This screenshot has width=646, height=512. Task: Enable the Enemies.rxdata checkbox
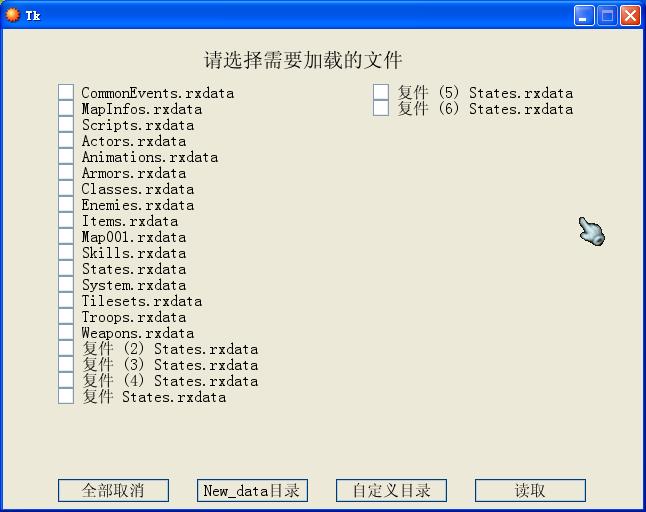click(x=66, y=204)
